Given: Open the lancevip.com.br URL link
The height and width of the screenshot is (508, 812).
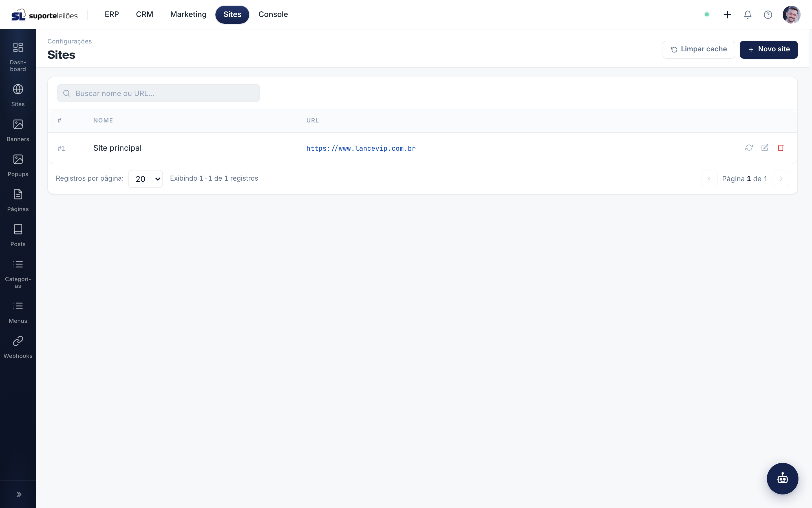Looking at the screenshot, I should (361, 148).
